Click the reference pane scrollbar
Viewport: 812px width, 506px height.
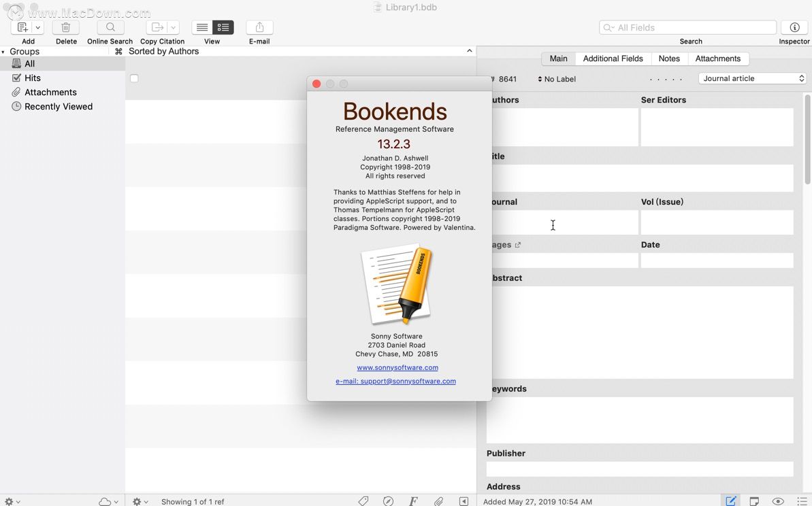pyautogui.click(x=807, y=139)
